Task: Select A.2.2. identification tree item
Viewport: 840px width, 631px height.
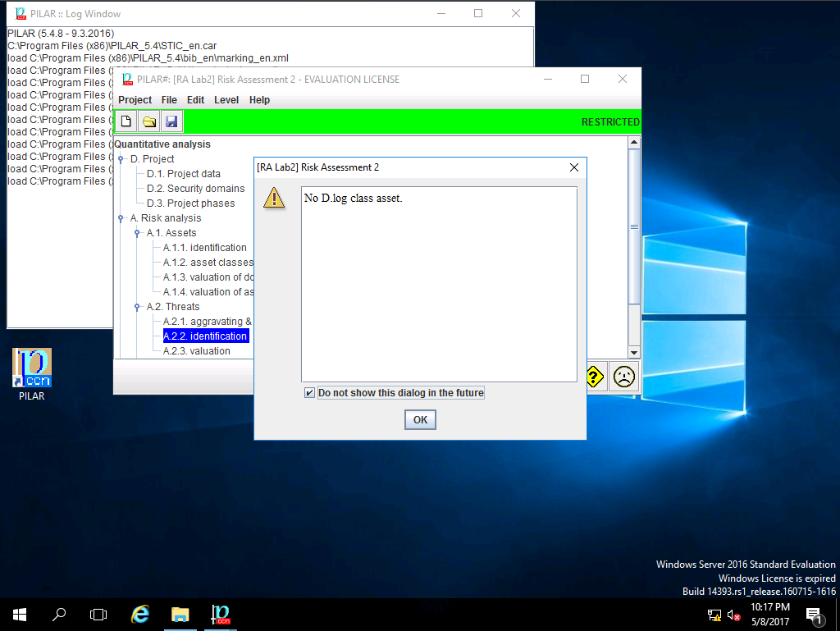Action: point(205,336)
